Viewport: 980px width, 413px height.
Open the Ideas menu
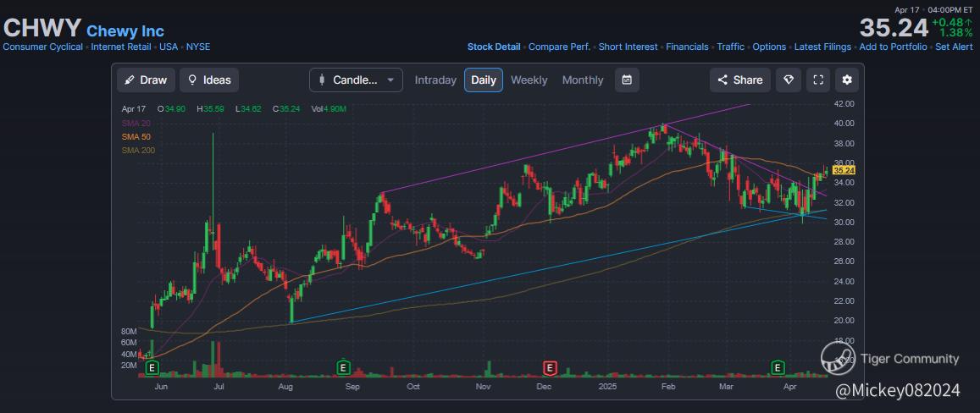click(209, 80)
